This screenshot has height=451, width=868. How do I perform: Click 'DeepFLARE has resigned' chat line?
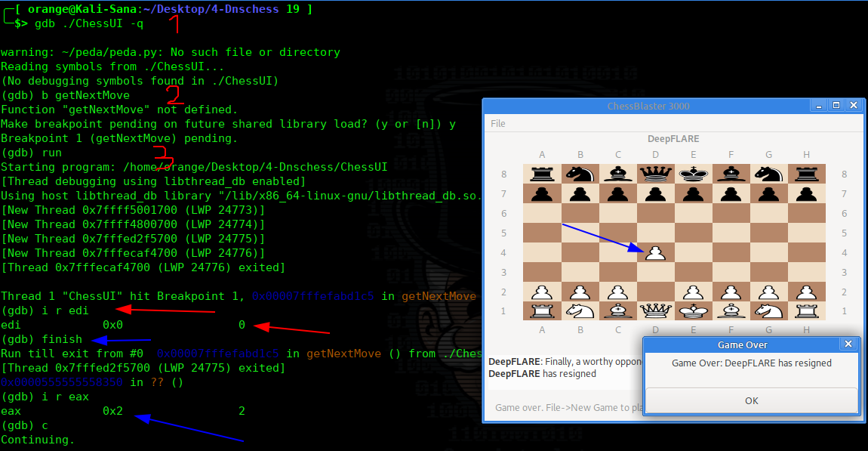click(542, 373)
